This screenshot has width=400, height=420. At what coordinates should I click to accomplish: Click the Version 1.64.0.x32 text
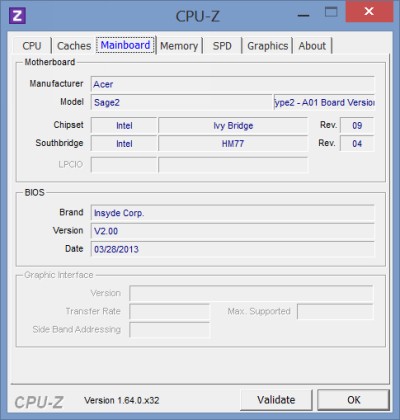click(122, 400)
